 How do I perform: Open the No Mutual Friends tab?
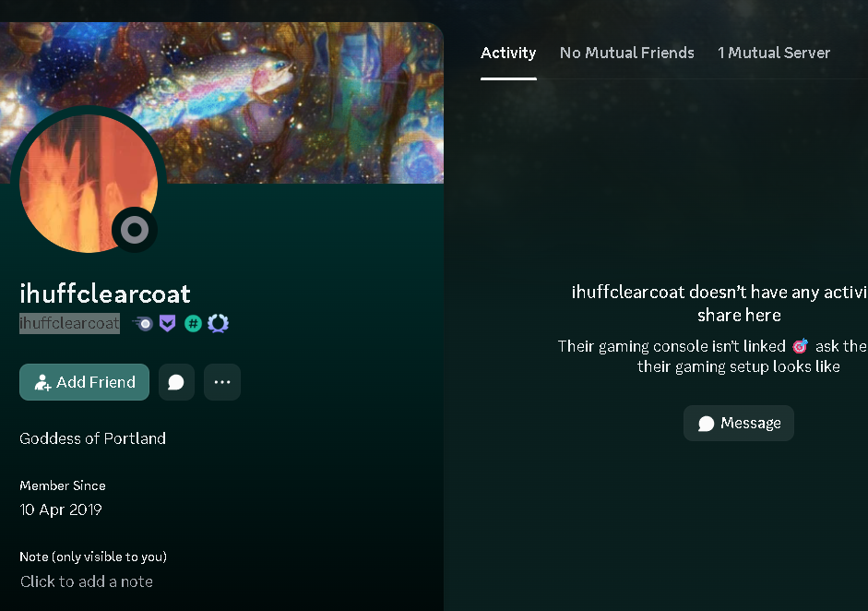626,53
